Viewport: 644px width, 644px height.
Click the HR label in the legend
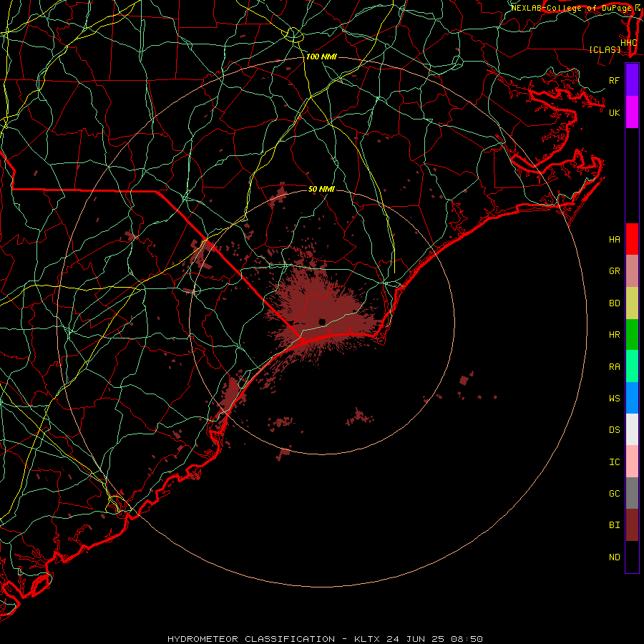click(x=615, y=335)
